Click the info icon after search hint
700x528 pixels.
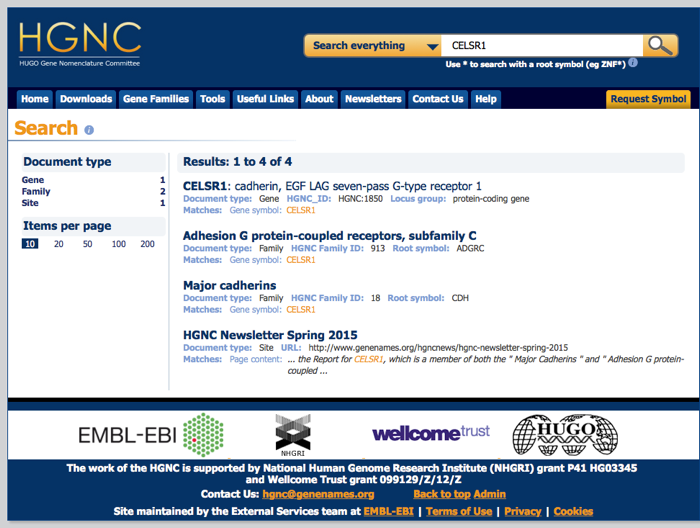click(x=632, y=63)
